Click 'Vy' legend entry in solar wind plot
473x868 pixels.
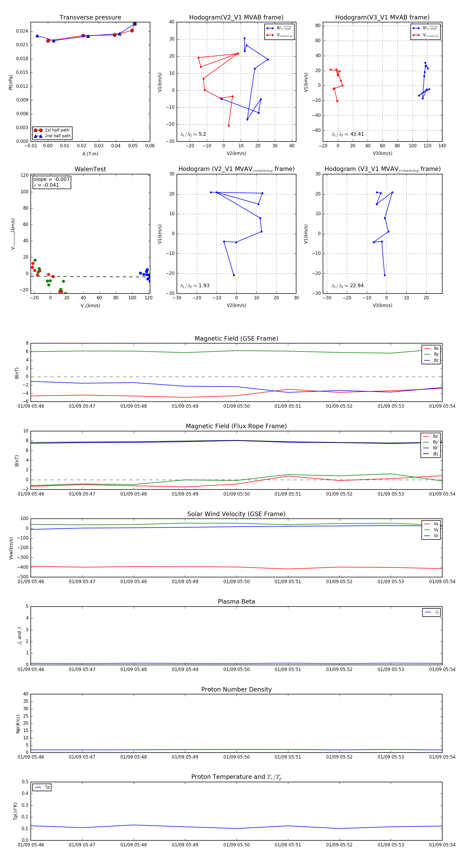pyautogui.click(x=431, y=530)
